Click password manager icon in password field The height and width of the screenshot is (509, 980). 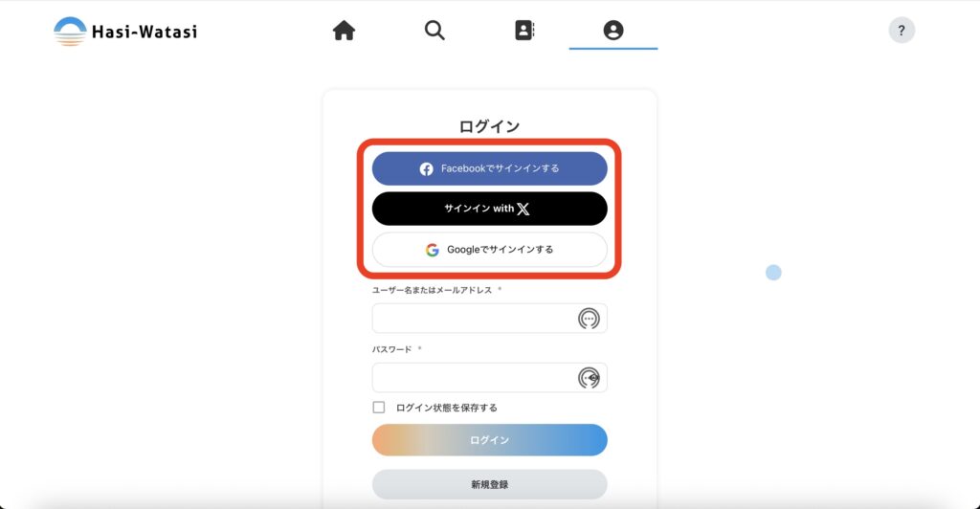pyautogui.click(x=589, y=378)
